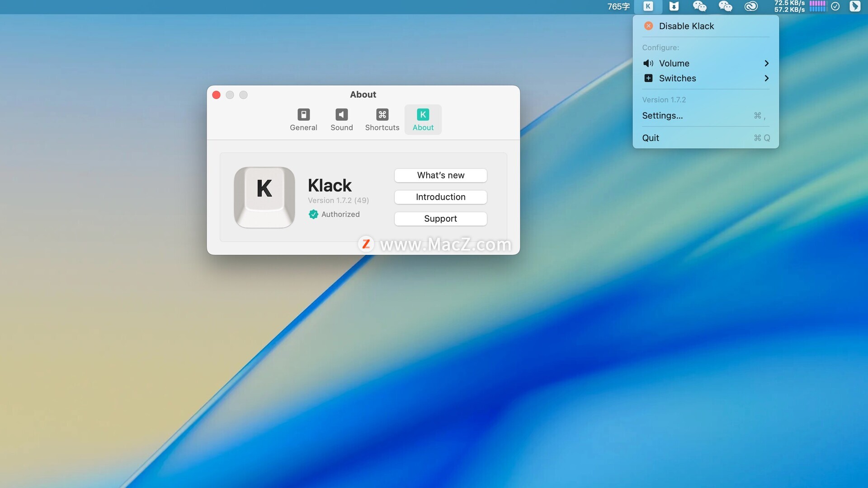Disable Klack from the menu
The height and width of the screenshot is (488, 868).
(686, 26)
